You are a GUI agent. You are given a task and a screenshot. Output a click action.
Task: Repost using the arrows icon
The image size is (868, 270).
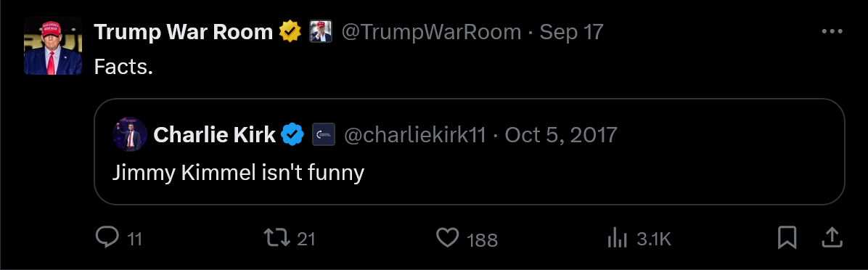(277, 239)
